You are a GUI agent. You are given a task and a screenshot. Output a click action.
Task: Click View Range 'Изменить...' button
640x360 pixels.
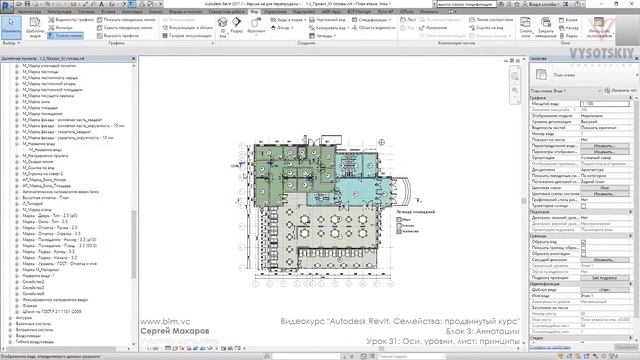(604, 260)
